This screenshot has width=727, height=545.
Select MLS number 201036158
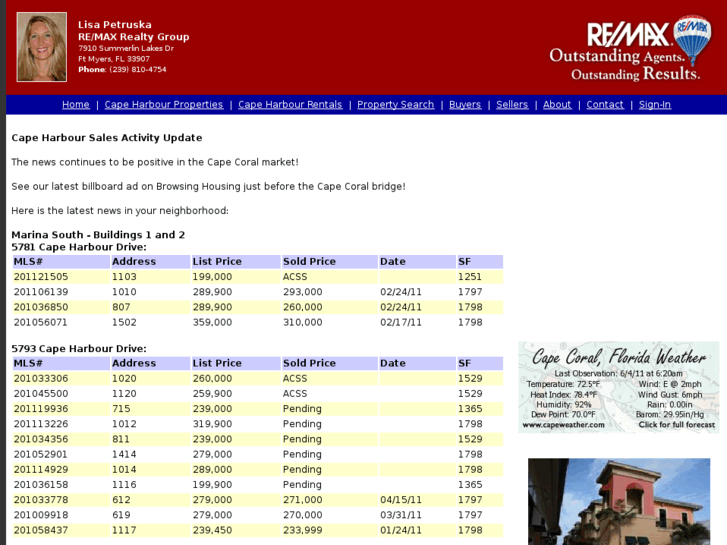(x=41, y=485)
